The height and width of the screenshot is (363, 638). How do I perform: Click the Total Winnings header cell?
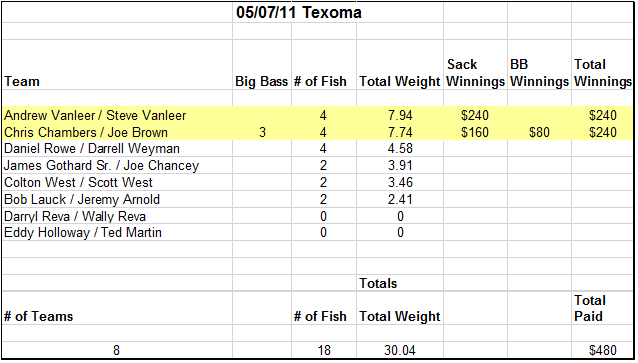point(602,65)
